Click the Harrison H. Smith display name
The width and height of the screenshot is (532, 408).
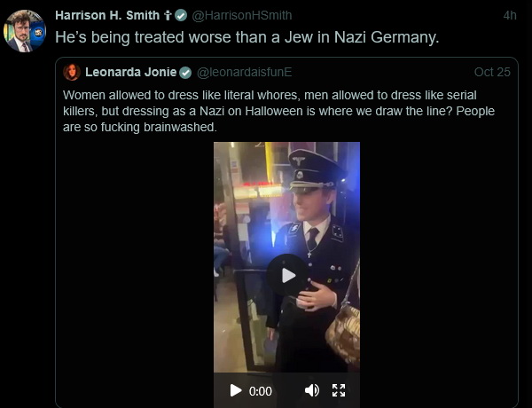[107, 15]
